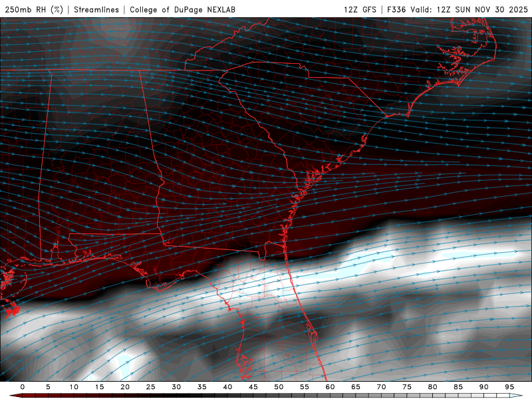Click the '65' label on the color scale
The height and width of the screenshot is (399, 532).
(x=356, y=387)
